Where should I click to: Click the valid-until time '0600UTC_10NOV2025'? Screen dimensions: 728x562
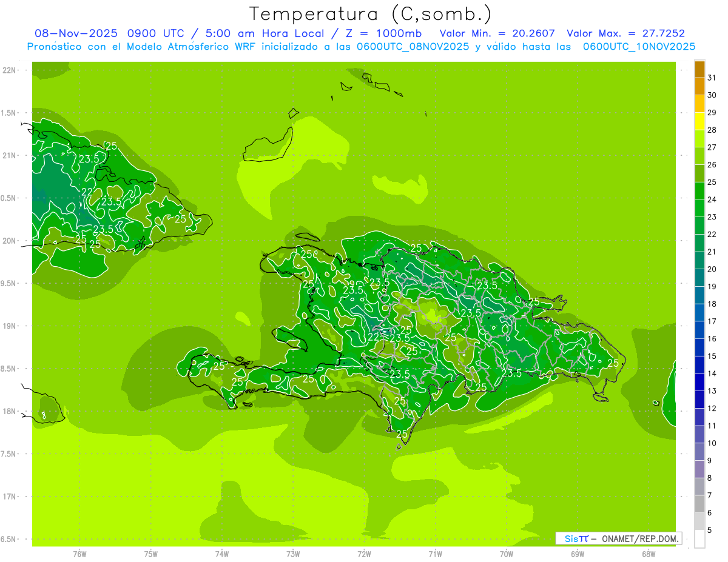click(639, 47)
